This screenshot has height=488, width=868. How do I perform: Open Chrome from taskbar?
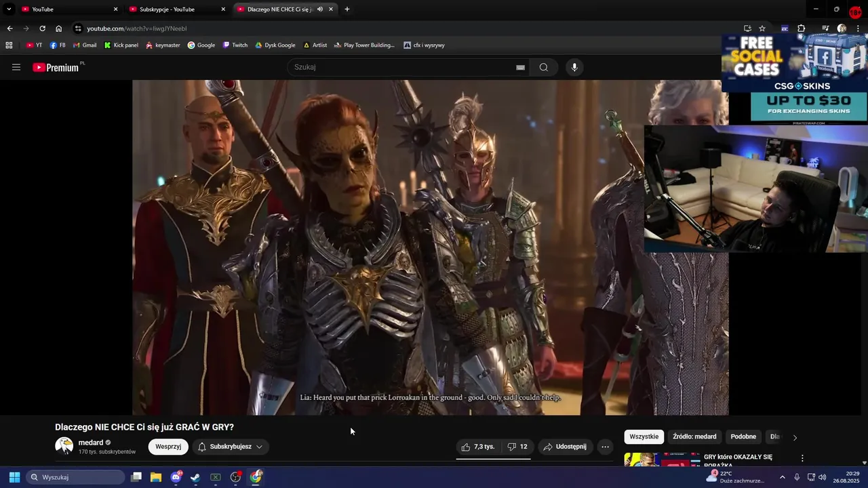(x=256, y=477)
